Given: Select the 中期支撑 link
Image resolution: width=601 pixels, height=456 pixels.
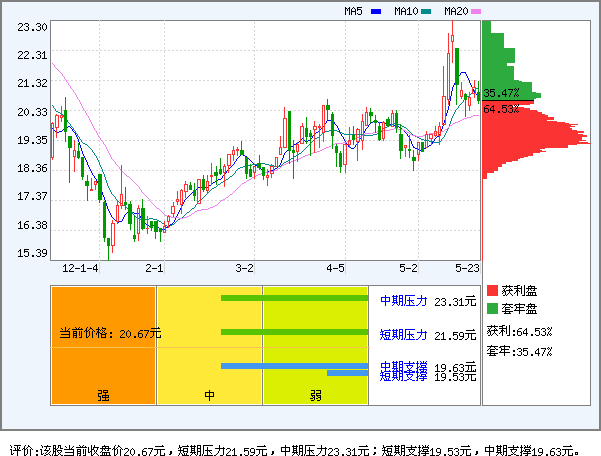Looking at the screenshot, I should 403,366.
